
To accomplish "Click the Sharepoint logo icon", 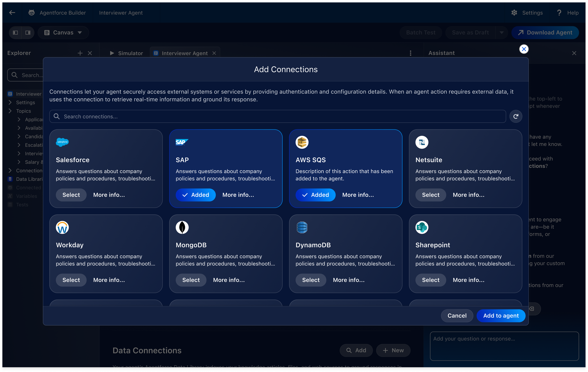I will pos(422,227).
